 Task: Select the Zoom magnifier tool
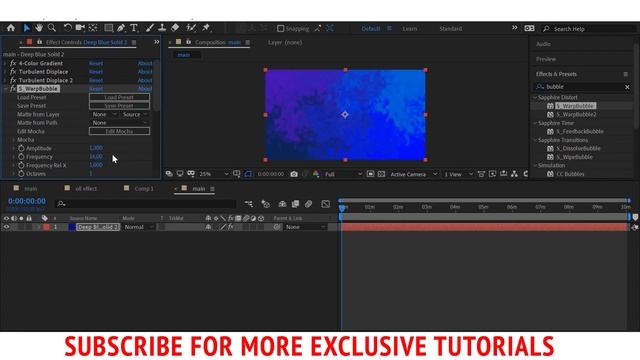point(52,28)
